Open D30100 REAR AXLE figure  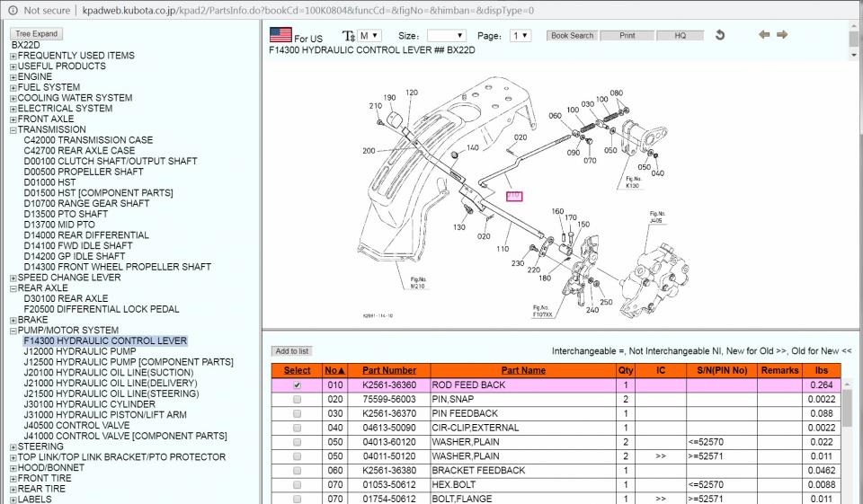[66, 299]
